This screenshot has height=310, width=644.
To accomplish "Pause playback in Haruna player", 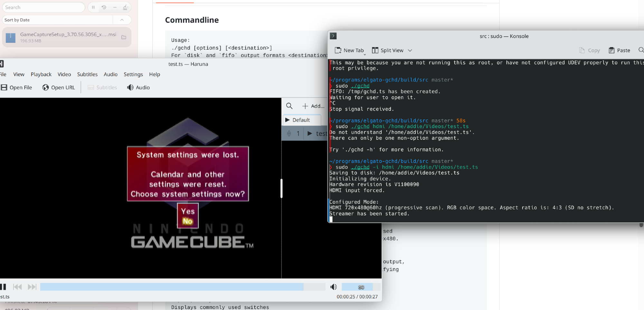I will tap(4, 287).
